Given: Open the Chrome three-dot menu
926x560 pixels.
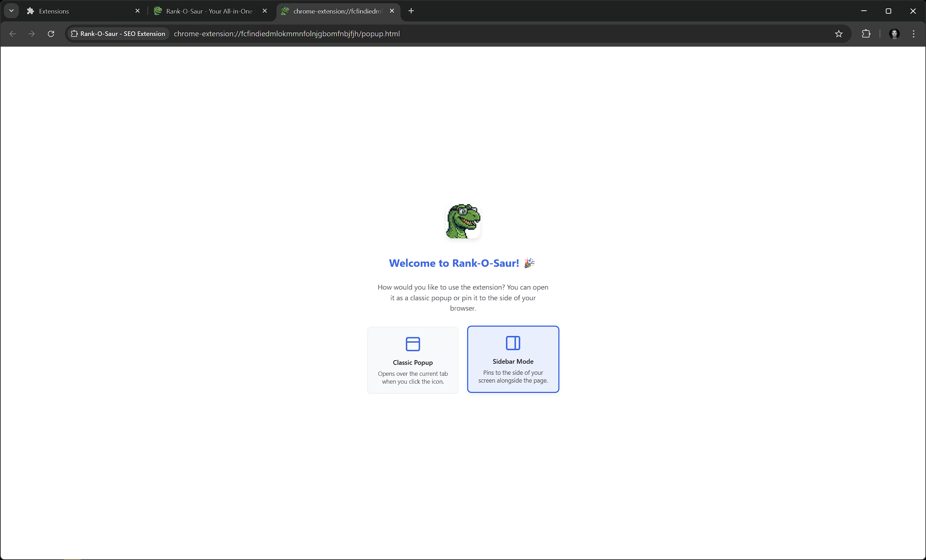Looking at the screenshot, I should [913, 34].
